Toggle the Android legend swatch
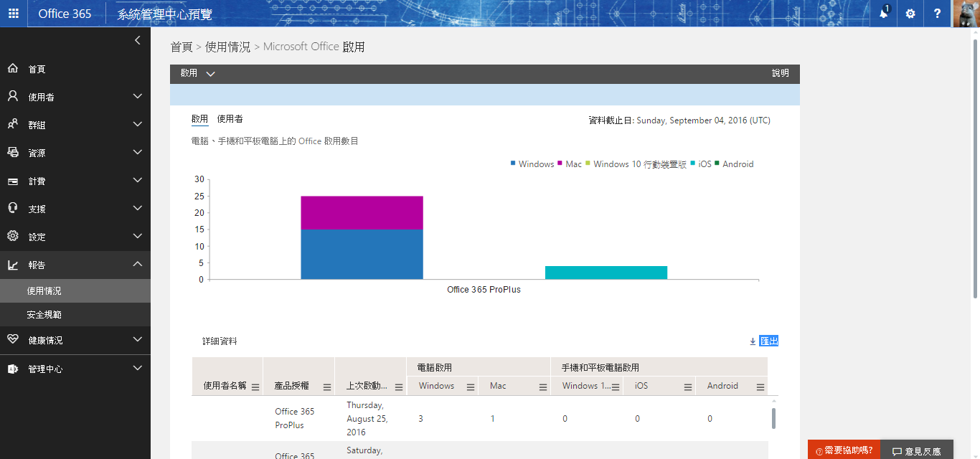Screen dimensions: 980x459 pyautogui.click(x=717, y=164)
